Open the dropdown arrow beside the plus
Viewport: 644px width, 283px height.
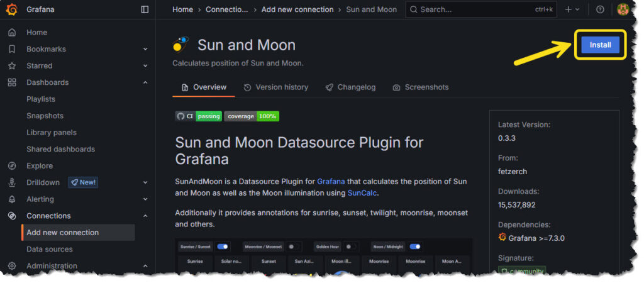577,9
